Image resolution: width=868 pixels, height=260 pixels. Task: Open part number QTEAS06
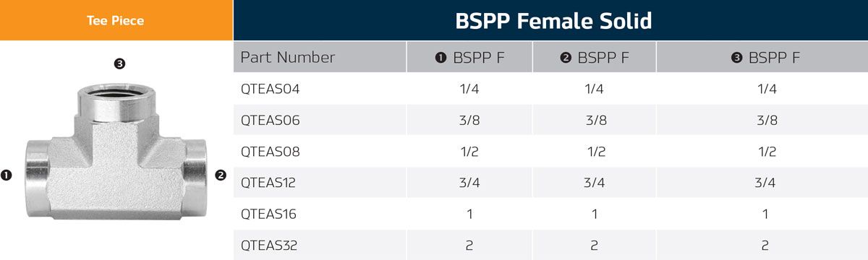(x=270, y=121)
